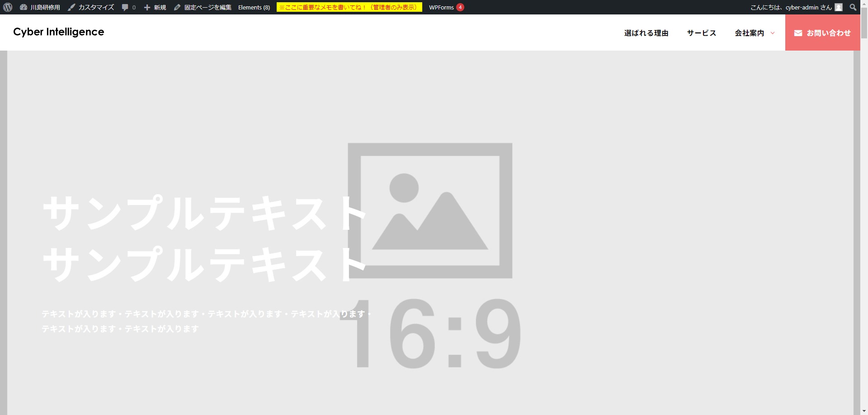Open the 会社案内 navigation item

(749, 33)
